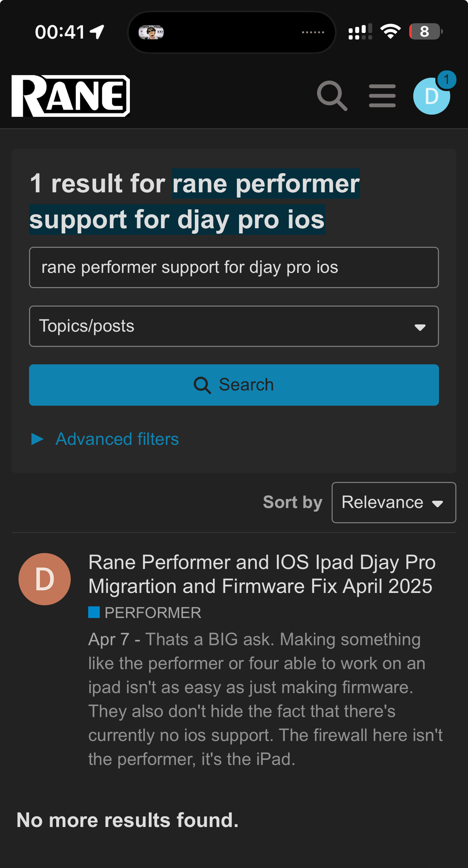Open the Sort by Relevance dropdown
The image size is (468, 868).
click(393, 503)
